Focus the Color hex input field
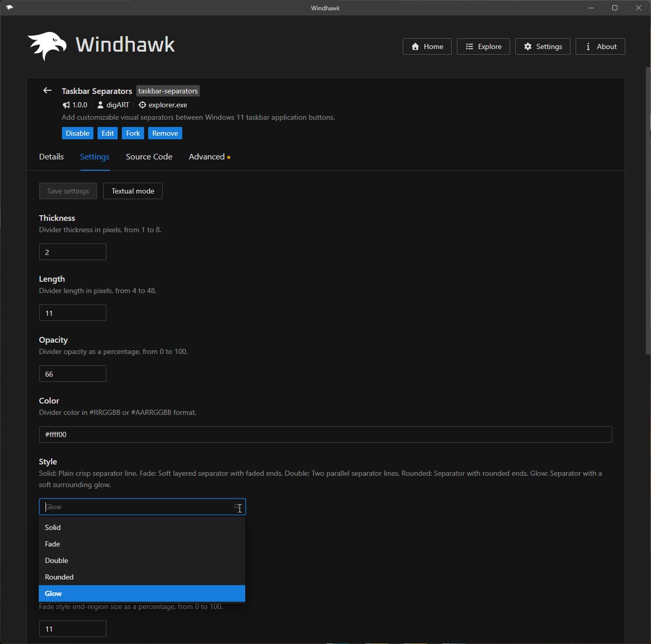The image size is (651, 644). 326,434
